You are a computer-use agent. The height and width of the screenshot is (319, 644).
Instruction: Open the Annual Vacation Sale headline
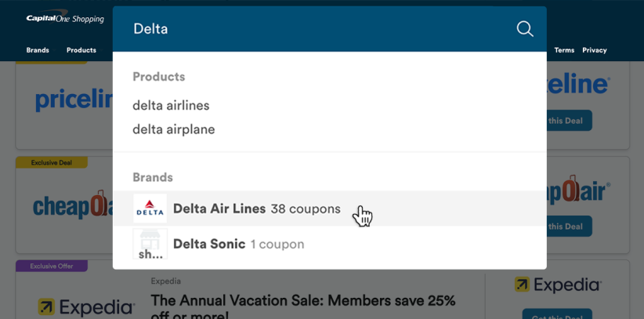[302, 306]
